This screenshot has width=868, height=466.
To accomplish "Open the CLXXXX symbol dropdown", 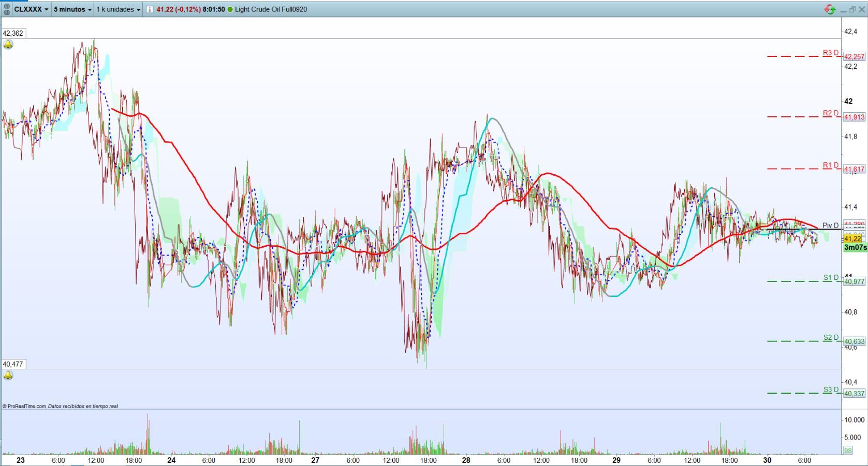I will 31,9.
